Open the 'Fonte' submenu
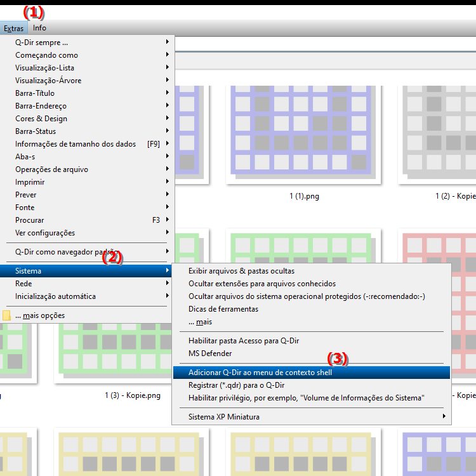The height and width of the screenshot is (476, 476). [87, 208]
